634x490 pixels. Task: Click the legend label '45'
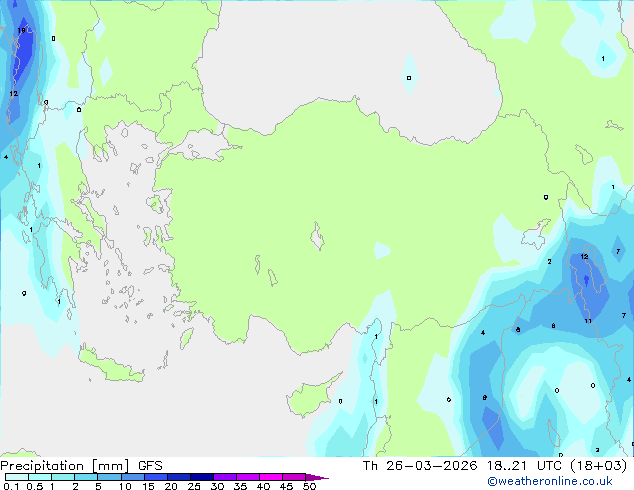pyautogui.click(x=286, y=486)
